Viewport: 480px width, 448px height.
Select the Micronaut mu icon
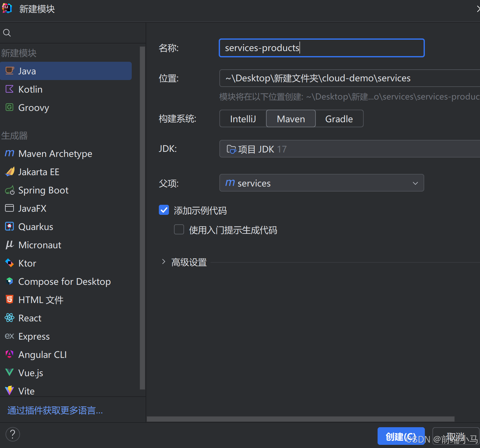(x=10, y=244)
